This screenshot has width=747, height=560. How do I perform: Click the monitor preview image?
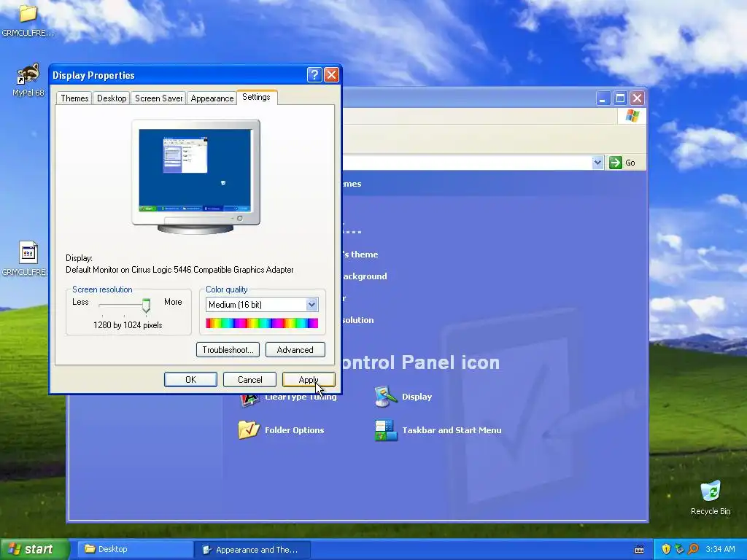click(x=196, y=176)
